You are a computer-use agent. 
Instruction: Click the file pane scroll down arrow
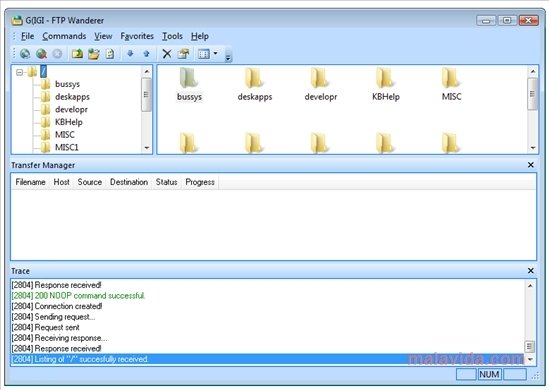pos(533,148)
